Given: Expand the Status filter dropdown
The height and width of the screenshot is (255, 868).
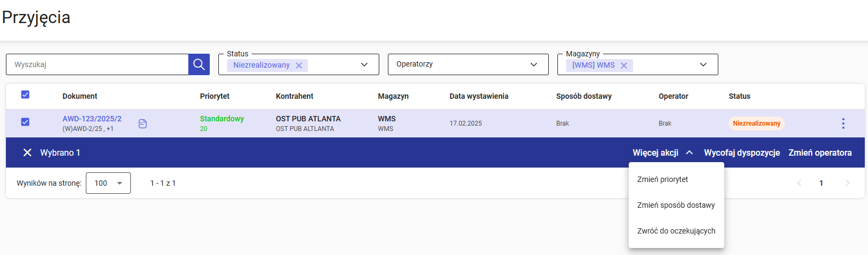Looking at the screenshot, I should coord(364,65).
